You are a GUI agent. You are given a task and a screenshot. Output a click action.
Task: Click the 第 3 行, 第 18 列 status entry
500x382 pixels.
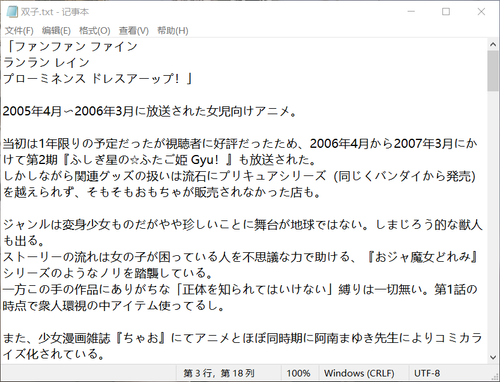point(219,373)
